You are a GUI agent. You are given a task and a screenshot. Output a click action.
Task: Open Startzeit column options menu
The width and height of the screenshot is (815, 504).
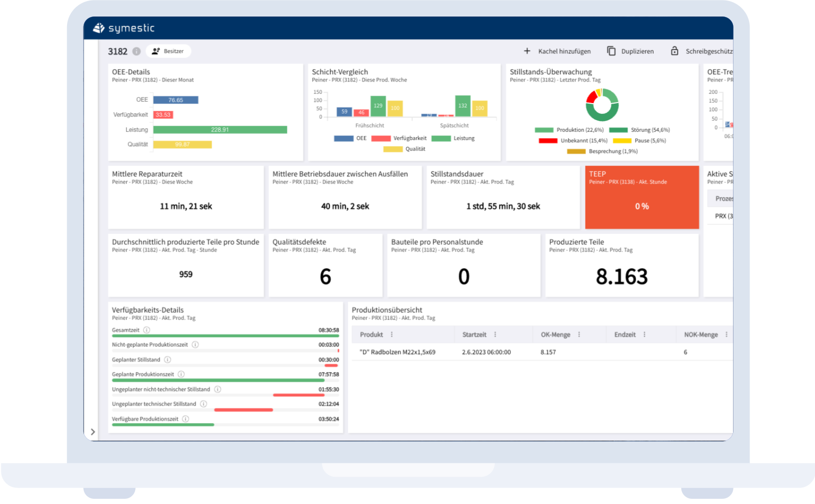tap(495, 334)
